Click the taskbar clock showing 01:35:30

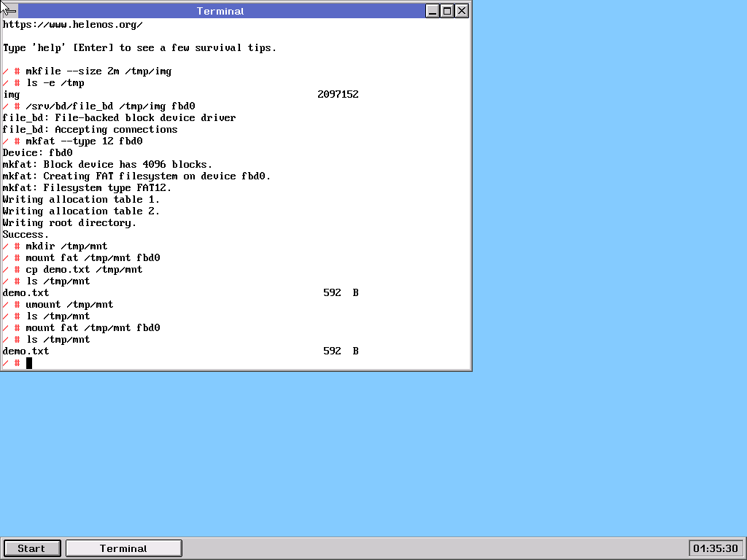point(716,548)
